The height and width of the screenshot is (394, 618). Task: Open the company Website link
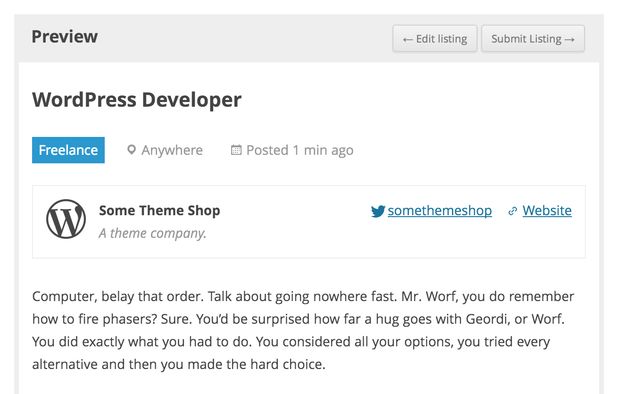pos(547,210)
